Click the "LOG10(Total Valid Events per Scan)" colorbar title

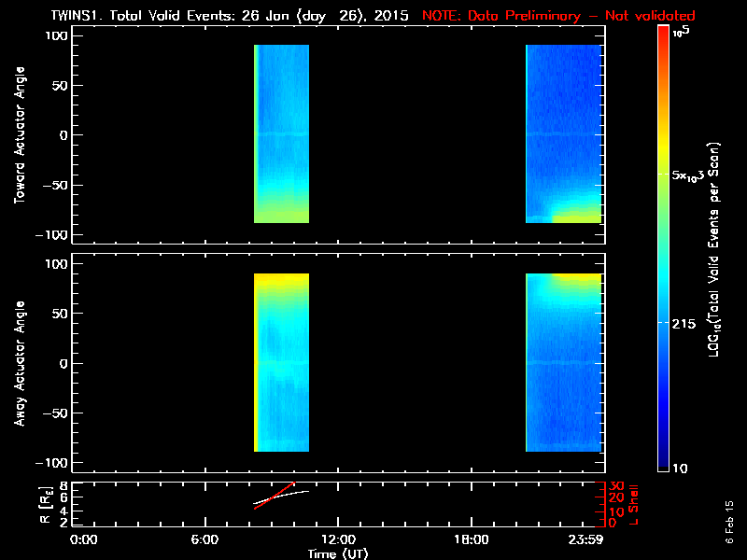click(717, 247)
